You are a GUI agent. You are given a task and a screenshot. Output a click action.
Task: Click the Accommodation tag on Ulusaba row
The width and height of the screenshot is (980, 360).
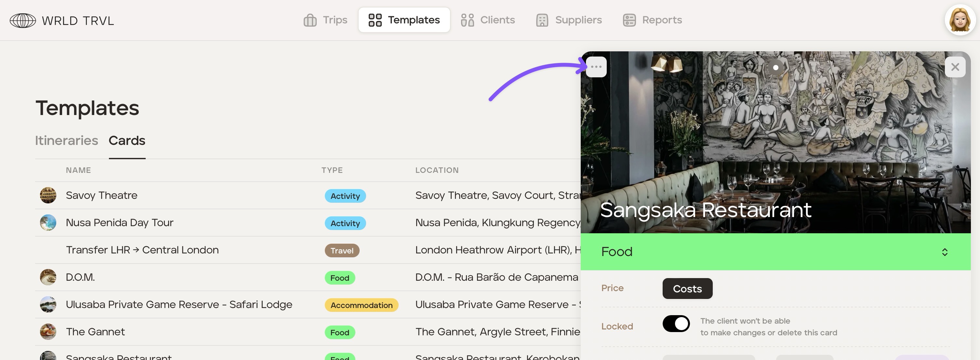[361, 305]
